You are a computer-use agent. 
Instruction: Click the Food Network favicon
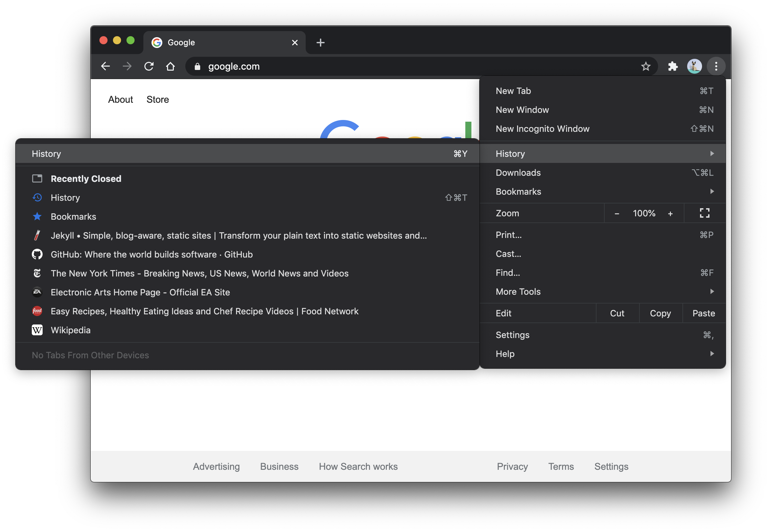click(37, 311)
